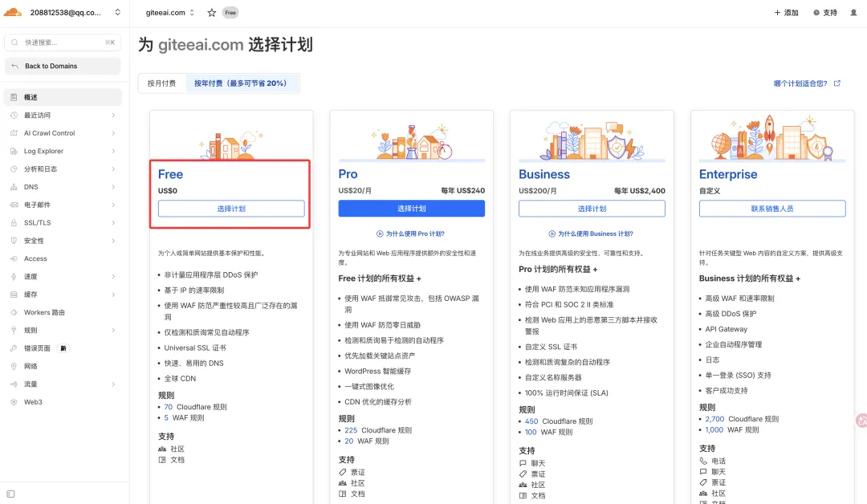Click the Workers 路由 icon

pyautogui.click(x=14, y=312)
